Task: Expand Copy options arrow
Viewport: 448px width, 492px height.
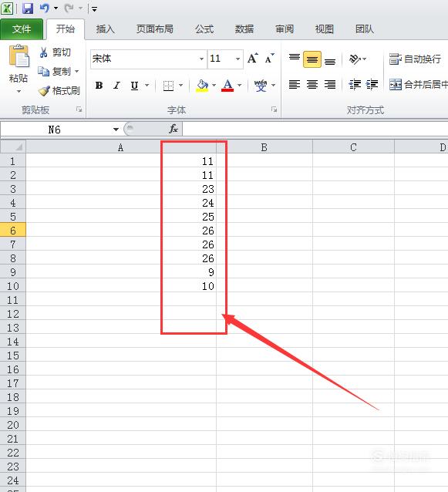Action: [77, 72]
